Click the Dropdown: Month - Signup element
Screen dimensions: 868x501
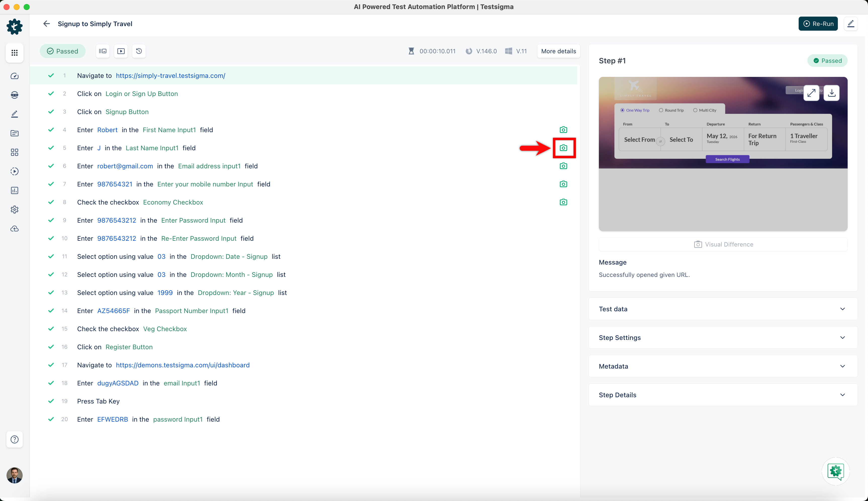(232, 275)
